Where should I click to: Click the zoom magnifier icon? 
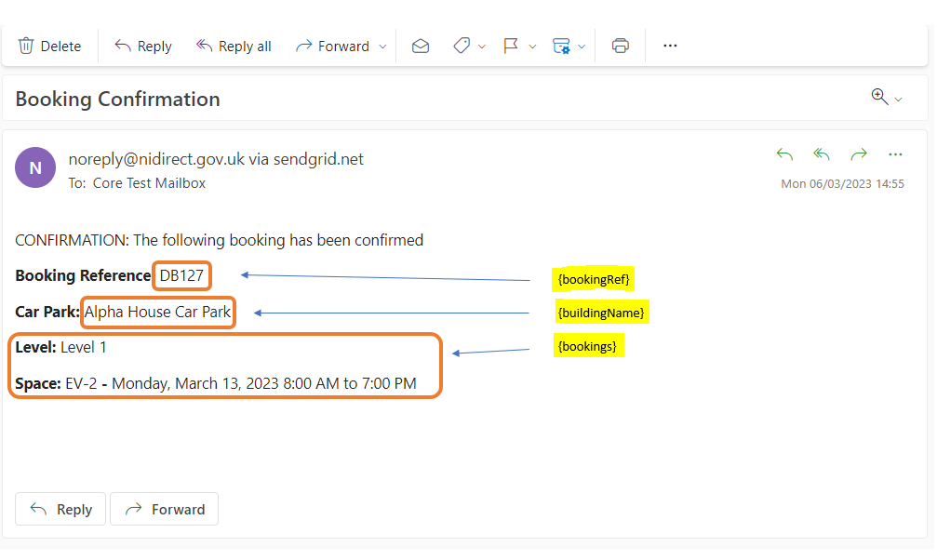point(879,96)
